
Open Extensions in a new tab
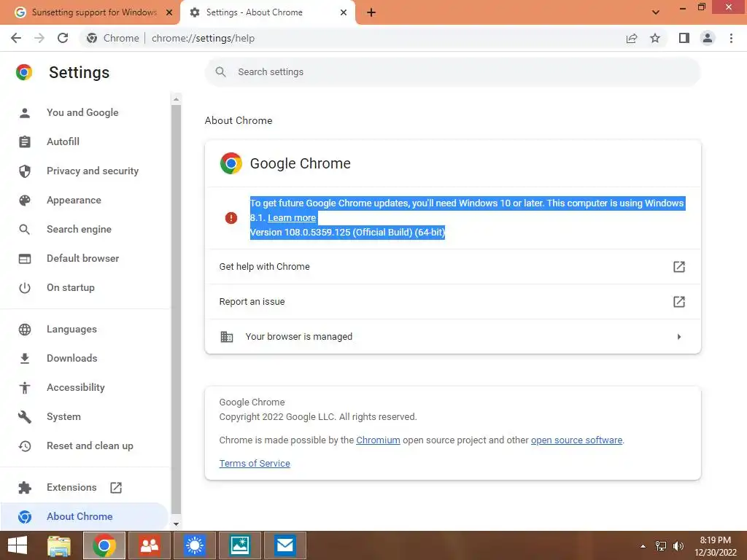tap(85, 487)
